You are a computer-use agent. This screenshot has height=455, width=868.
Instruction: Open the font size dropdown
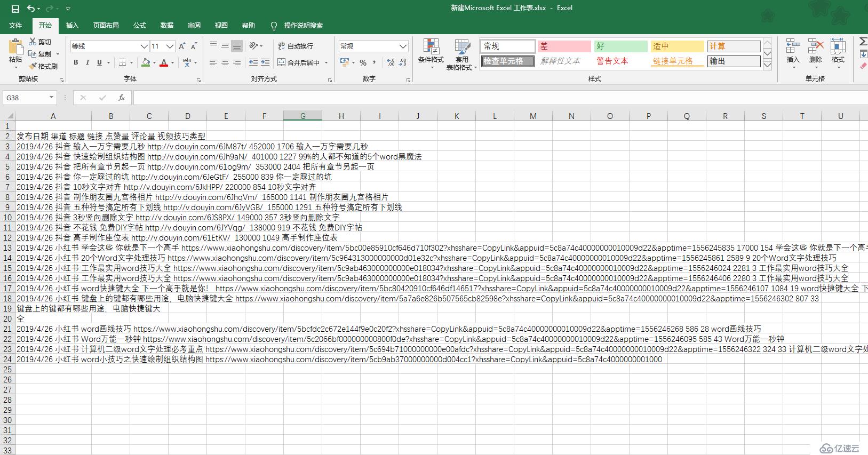coord(170,46)
